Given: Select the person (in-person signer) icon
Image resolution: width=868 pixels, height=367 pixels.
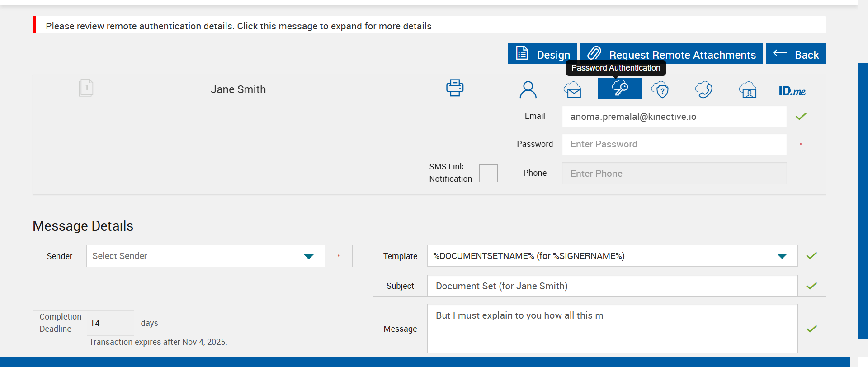Looking at the screenshot, I should pyautogui.click(x=528, y=89).
